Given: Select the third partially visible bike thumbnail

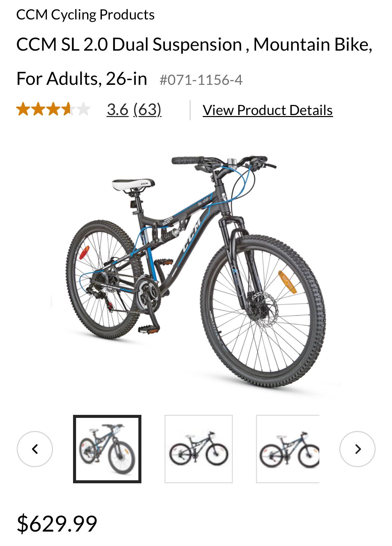Looking at the screenshot, I should pyautogui.click(x=288, y=449).
